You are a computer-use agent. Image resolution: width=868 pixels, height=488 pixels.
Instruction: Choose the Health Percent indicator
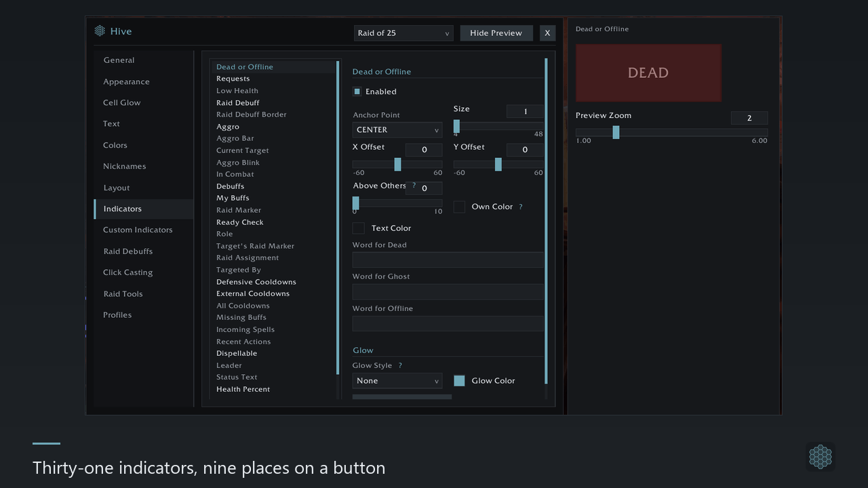[273, 389]
